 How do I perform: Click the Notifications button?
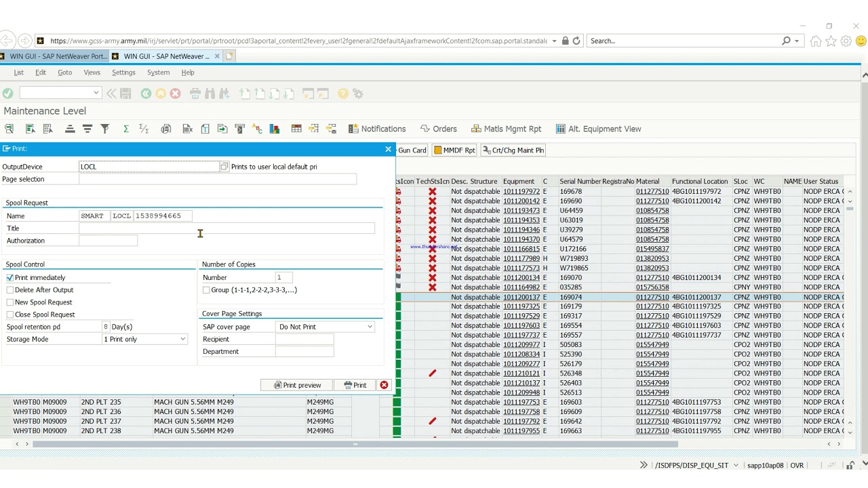pos(377,129)
